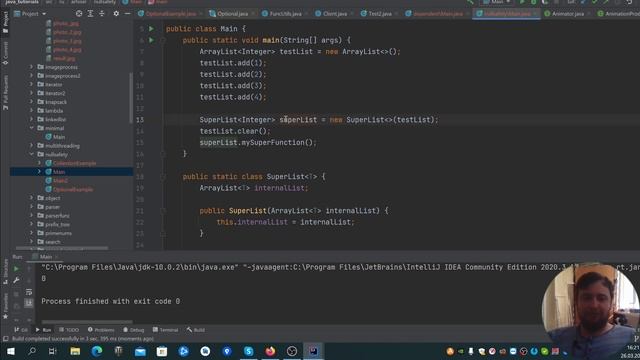640x360 pixels.
Task: Select Main2 in nullsafety folder
Action: point(60,180)
